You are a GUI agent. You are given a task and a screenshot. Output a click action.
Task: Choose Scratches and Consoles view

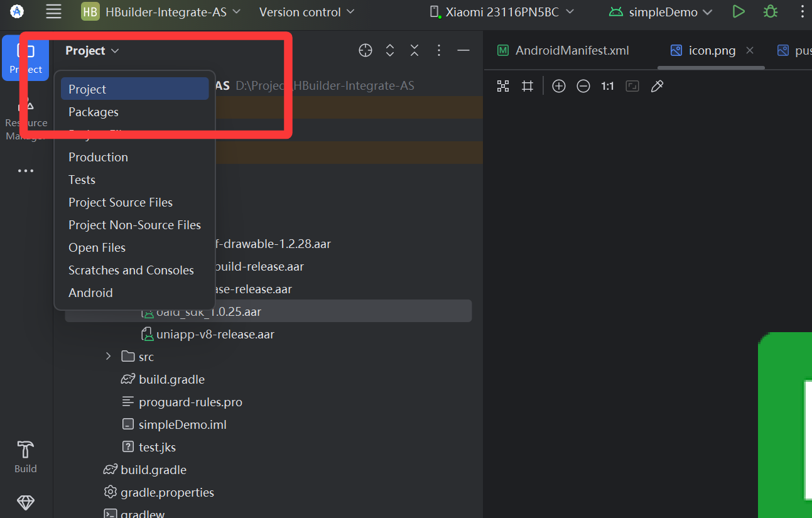point(134,270)
